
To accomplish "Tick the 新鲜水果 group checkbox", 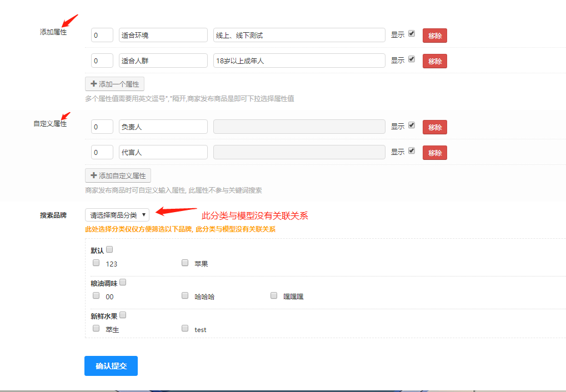I will point(123,315).
